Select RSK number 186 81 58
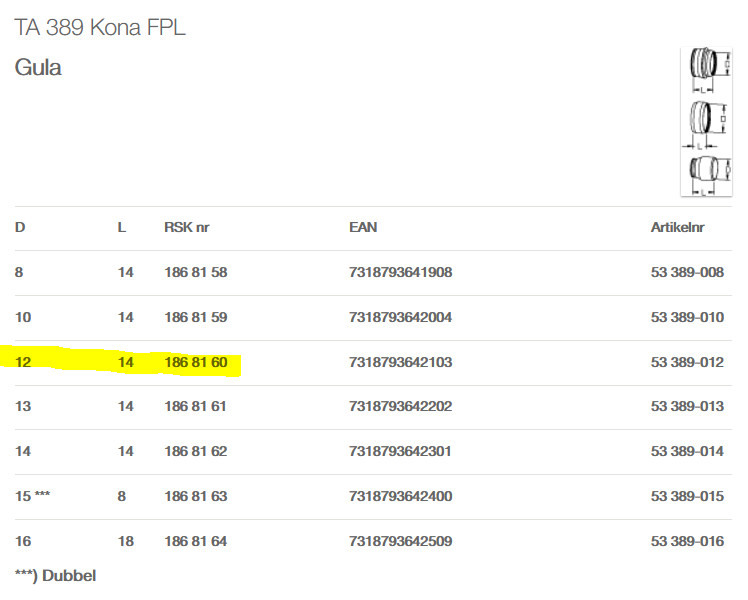The height and width of the screenshot is (600, 748). pos(196,273)
